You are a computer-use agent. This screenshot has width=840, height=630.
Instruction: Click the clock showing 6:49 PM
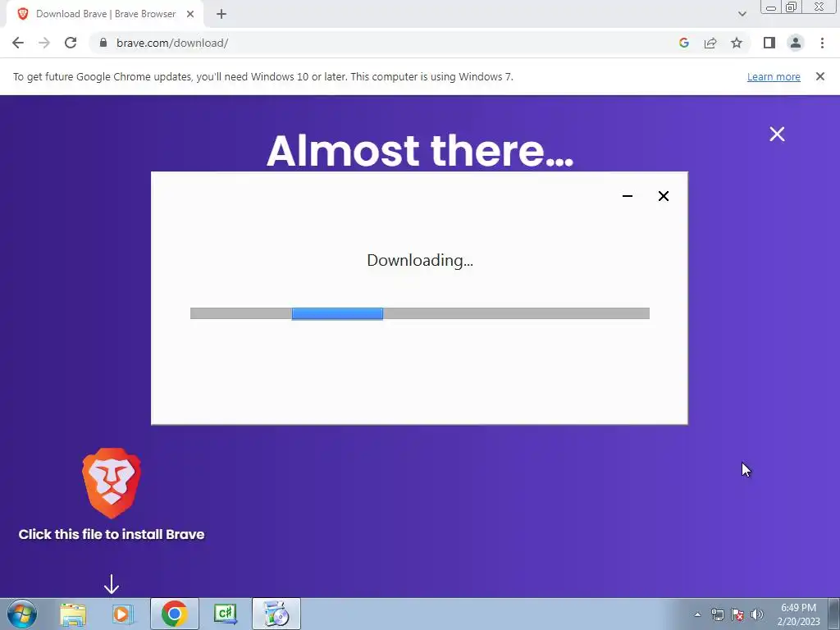point(798,614)
